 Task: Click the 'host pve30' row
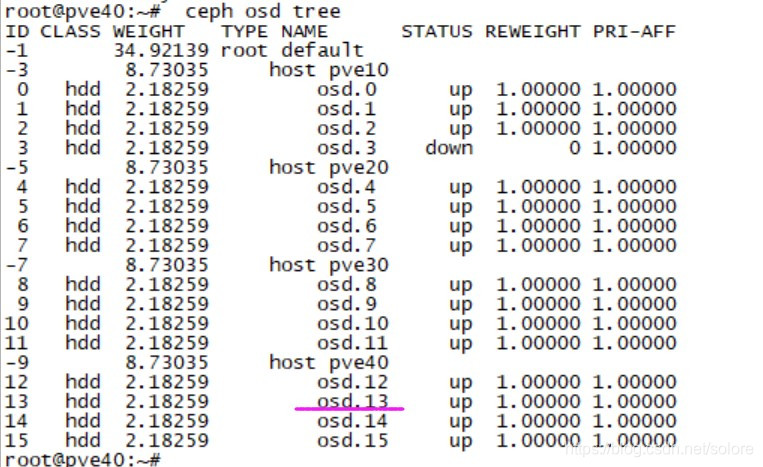(x=329, y=265)
